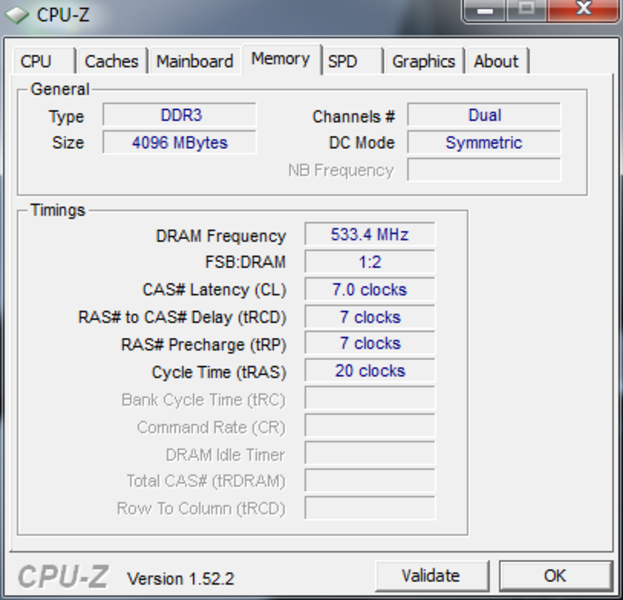Select the Memory tab
Viewport: 623px width, 600px height.
click(x=281, y=59)
